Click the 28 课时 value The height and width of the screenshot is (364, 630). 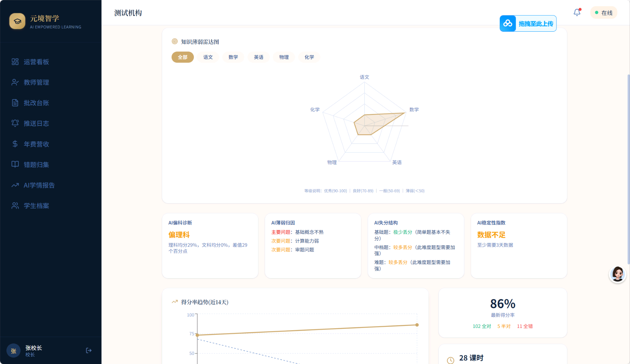pos(471,358)
